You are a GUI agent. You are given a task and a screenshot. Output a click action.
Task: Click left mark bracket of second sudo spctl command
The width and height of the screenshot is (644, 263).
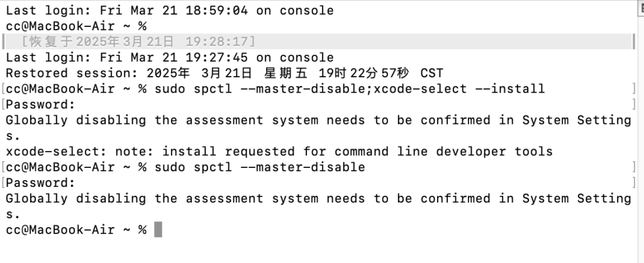[3, 167]
